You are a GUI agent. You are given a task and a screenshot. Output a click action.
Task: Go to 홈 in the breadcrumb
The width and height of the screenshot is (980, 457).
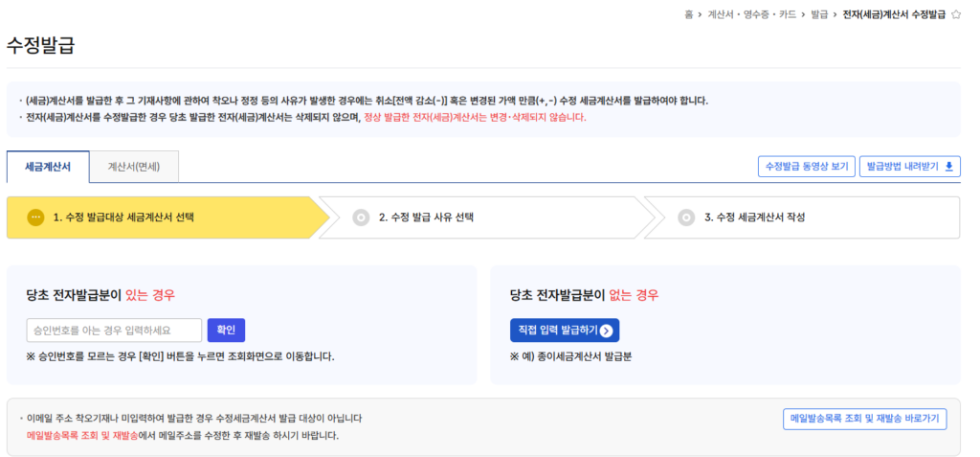click(x=688, y=15)
